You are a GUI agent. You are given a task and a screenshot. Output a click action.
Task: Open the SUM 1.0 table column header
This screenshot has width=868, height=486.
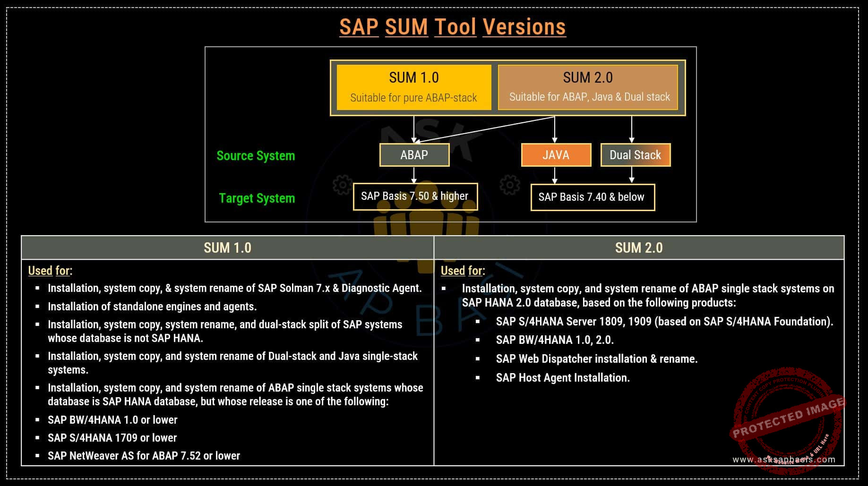(x=227, y=248)
